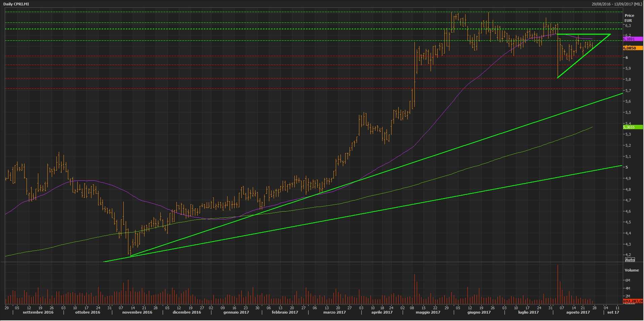Click the maggio 2017 label on time axis
This screenshot has height=321, width=644.
click(428, 312)
